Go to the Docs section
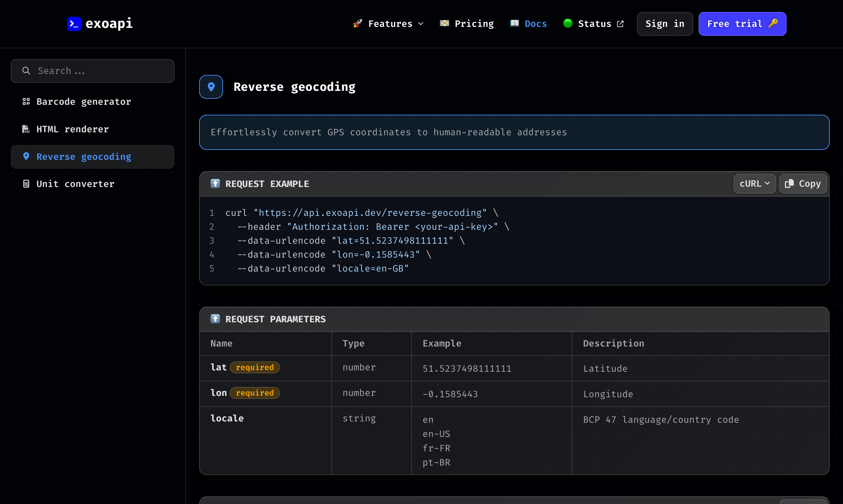The height and width of the screenshot is (504, 843). 529,24
